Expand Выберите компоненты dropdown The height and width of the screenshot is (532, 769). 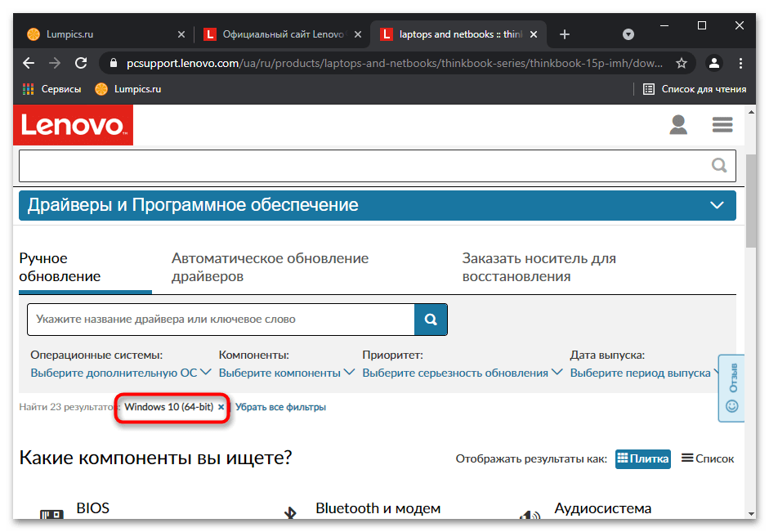[x=286, y=373]
